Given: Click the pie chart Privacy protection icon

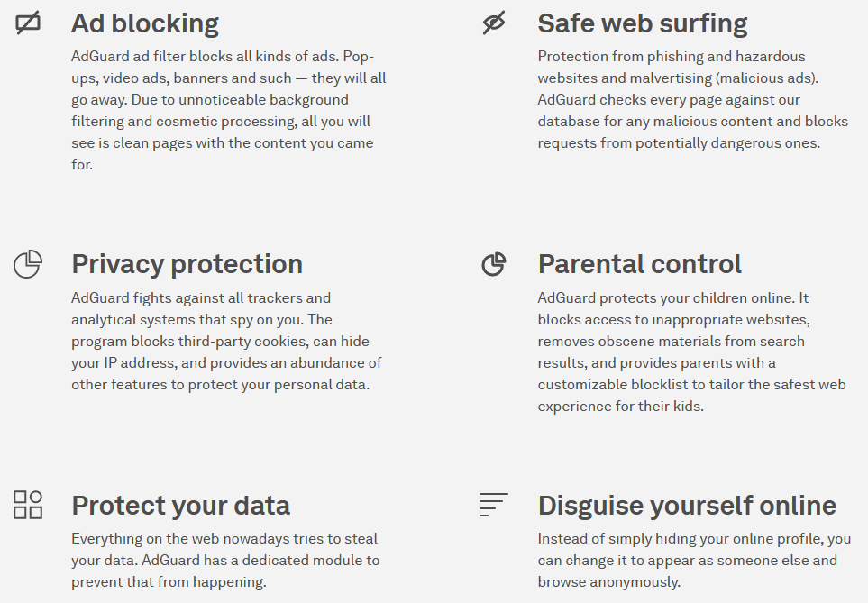Looking at the screenshot, I should [x=28, y=264].
